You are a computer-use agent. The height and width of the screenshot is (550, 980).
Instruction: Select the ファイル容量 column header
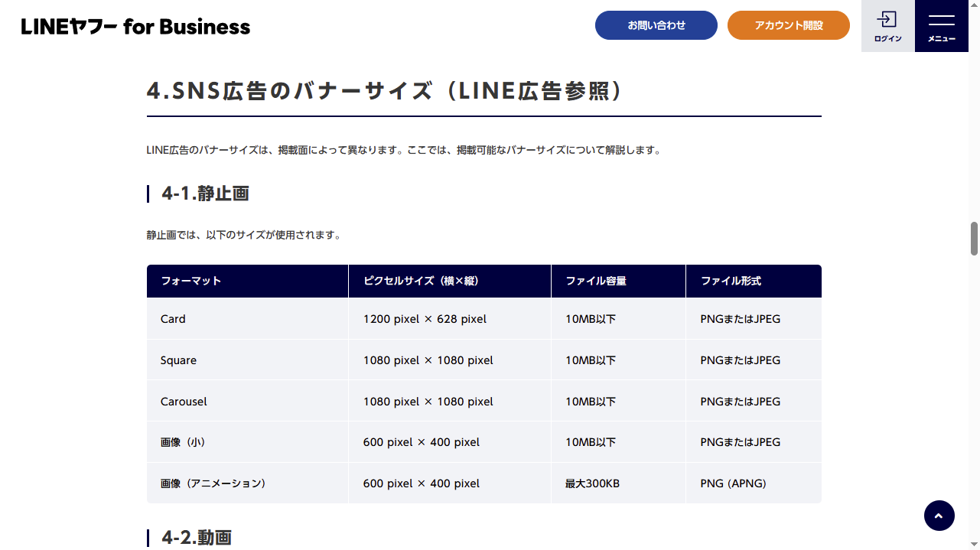coord(618,281)
